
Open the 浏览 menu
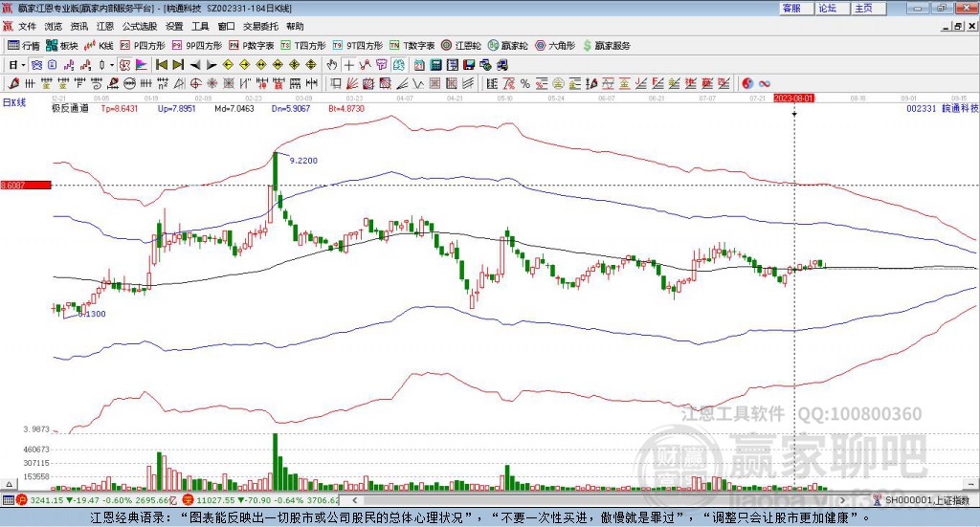[54, 26]
